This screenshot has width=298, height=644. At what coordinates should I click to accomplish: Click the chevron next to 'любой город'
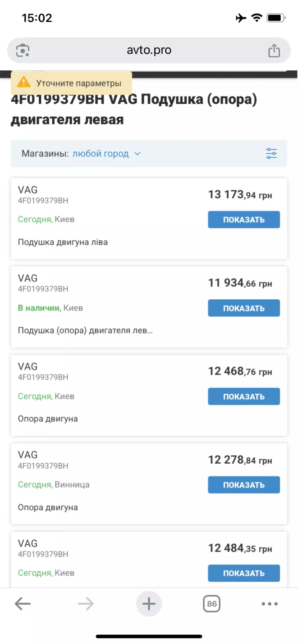137,153
